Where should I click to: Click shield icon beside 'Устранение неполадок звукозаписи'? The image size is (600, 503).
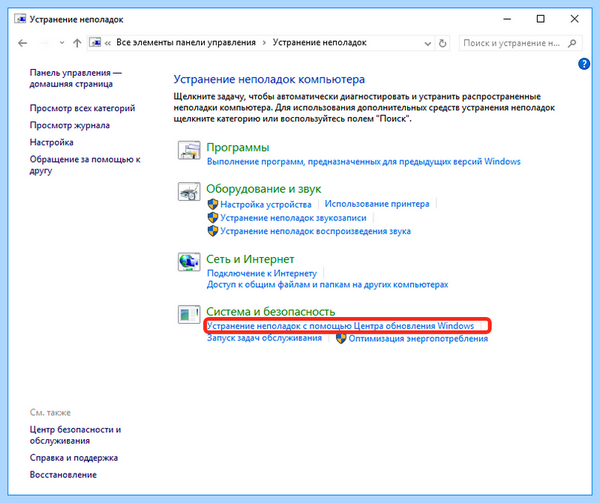[x=213, y=218]
